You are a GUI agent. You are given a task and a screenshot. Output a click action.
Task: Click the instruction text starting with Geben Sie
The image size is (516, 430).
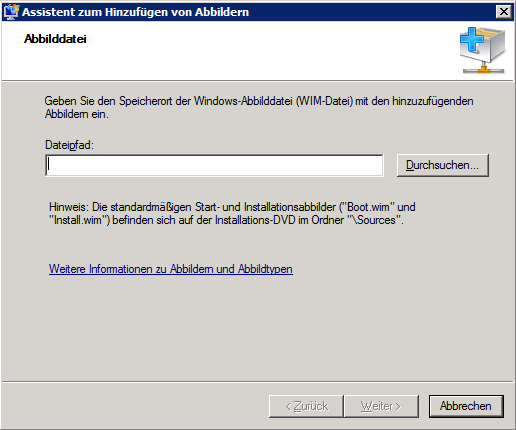(x=259, y=107)
